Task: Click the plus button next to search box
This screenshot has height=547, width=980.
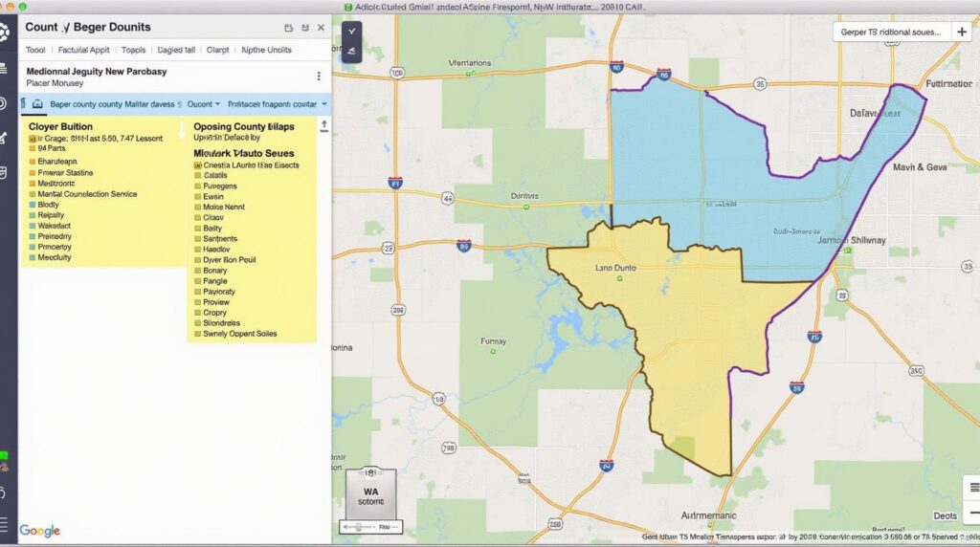Action: click(962, 32)
